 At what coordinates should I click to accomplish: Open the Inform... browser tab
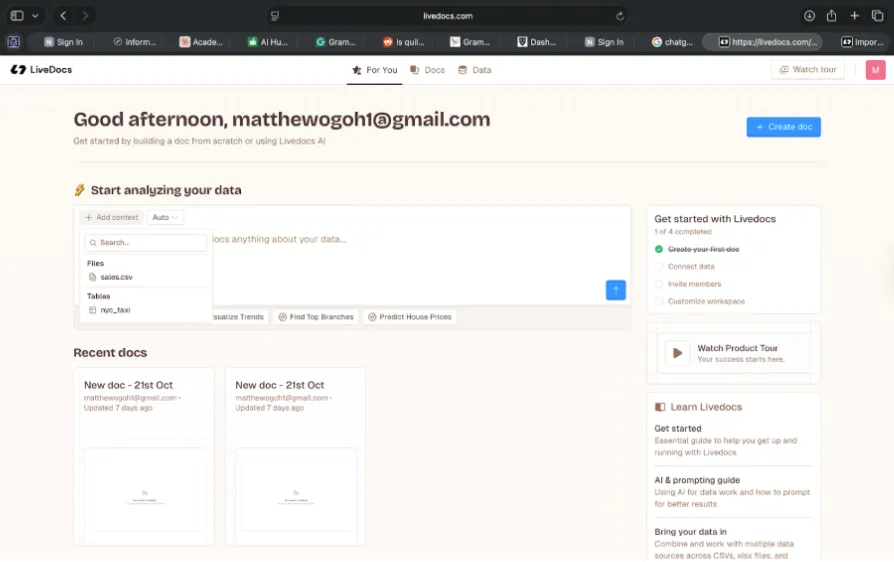[x=135, y=42]
